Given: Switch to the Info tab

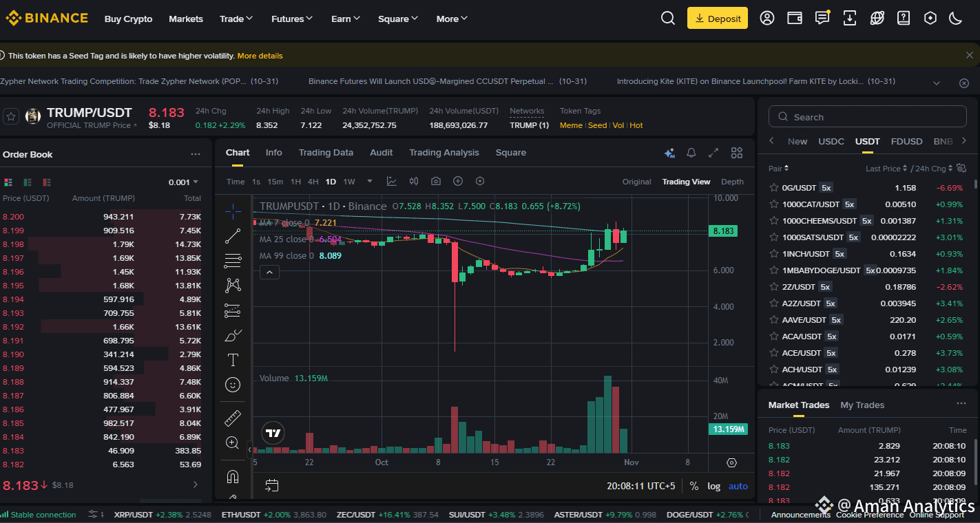Looking at the screenshot, I should click(274, 153).
